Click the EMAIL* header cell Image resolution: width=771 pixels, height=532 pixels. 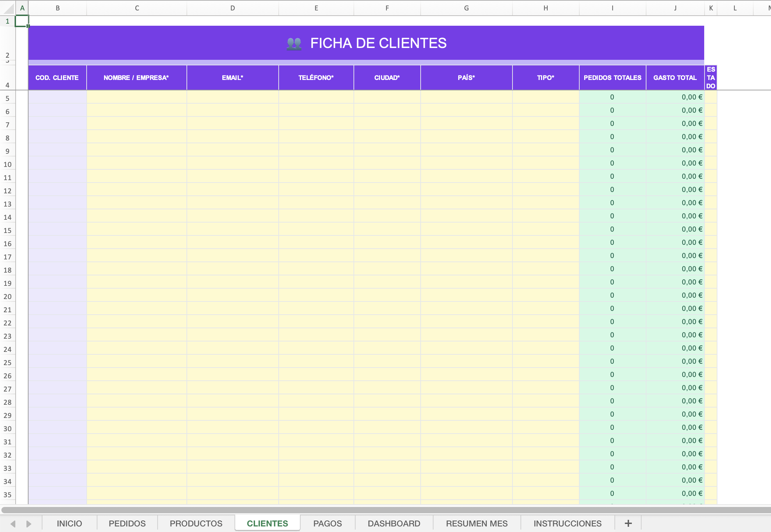click(x=233, y=78)
